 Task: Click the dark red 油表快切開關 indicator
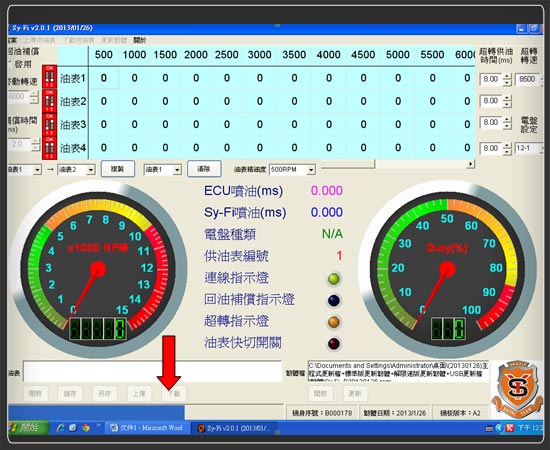(334, 344)
